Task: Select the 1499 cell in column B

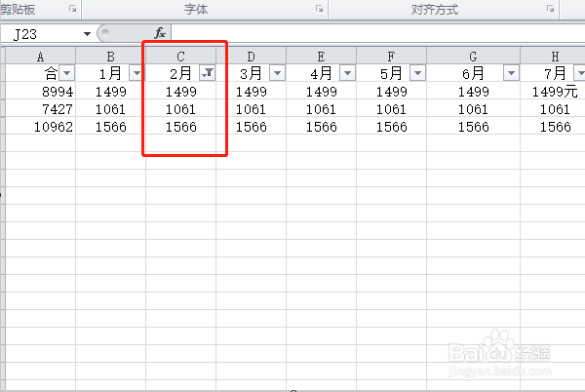Action: (x=110, y=91)
